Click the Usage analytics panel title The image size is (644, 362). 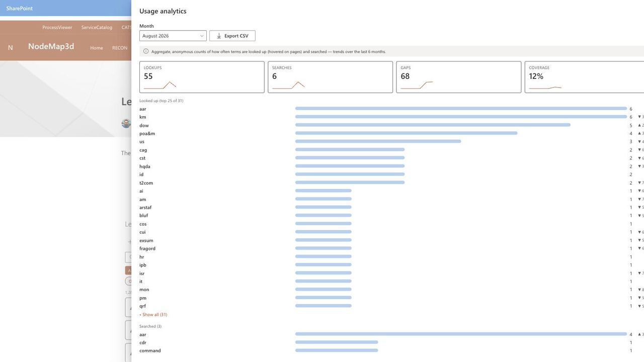click(163, 11)
